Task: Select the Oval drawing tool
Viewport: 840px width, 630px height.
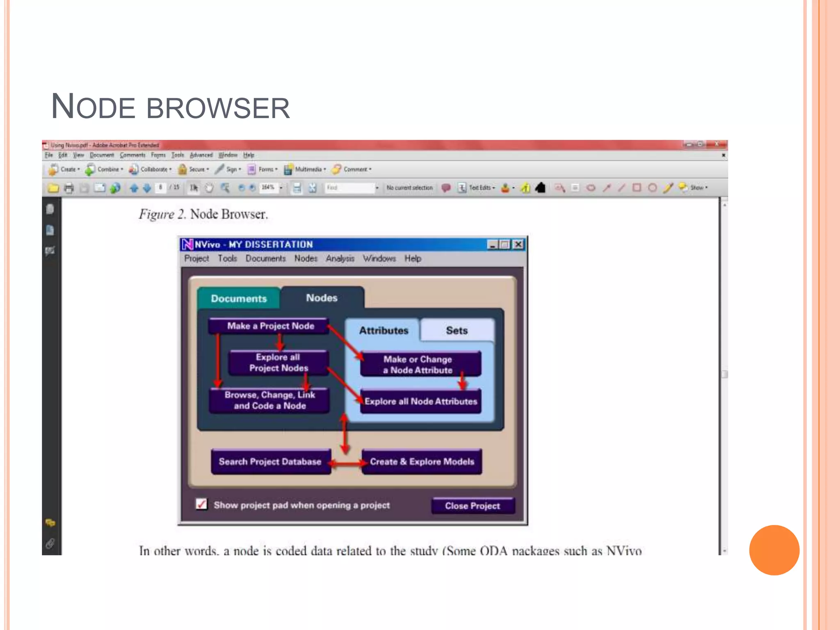Action: click(652, 188)
